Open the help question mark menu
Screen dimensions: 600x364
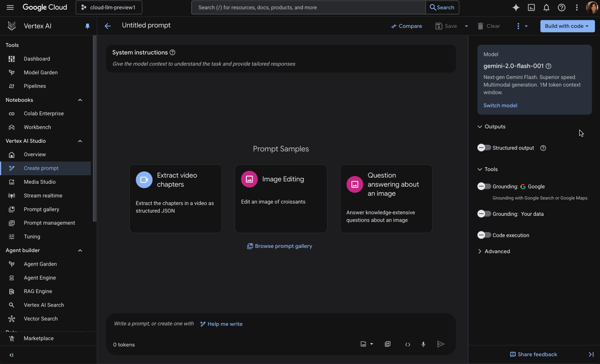tap(562, 8)
